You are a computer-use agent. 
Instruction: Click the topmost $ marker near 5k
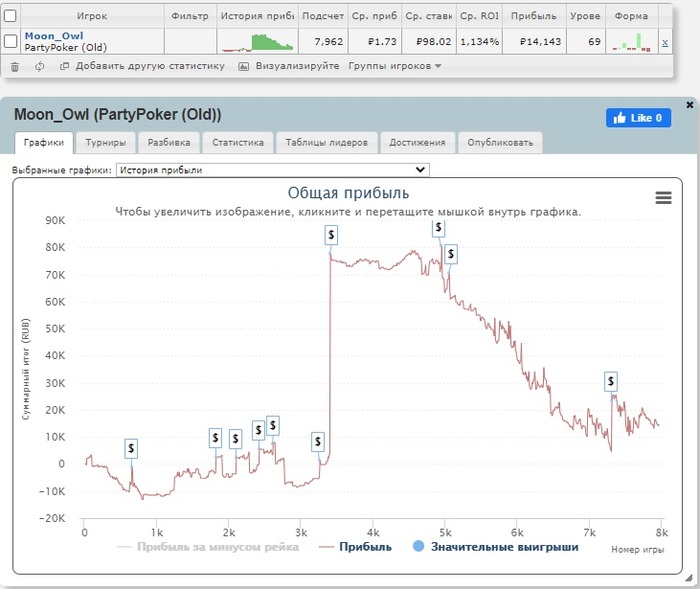[x=438, y=228]
